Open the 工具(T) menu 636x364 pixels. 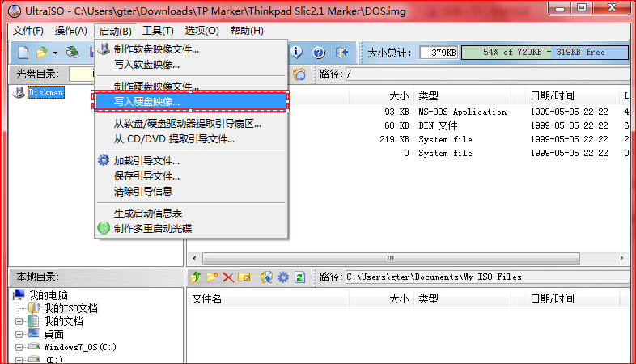click(158, 31)
